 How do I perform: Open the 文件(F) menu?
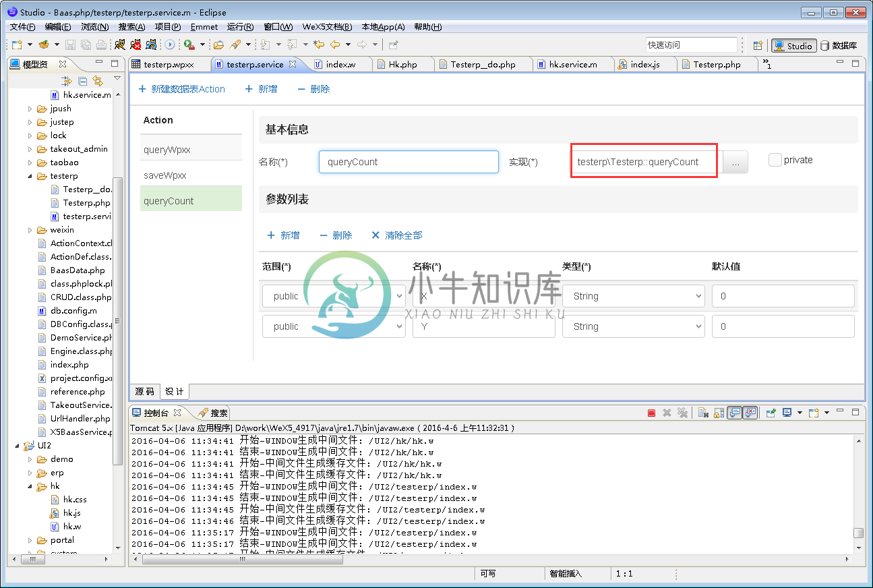point(22,27)
